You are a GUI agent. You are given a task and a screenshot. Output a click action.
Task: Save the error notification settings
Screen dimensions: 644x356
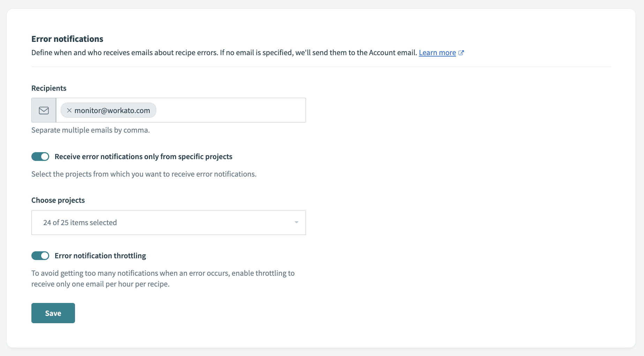pyautogui.click(x=53, y=313)
